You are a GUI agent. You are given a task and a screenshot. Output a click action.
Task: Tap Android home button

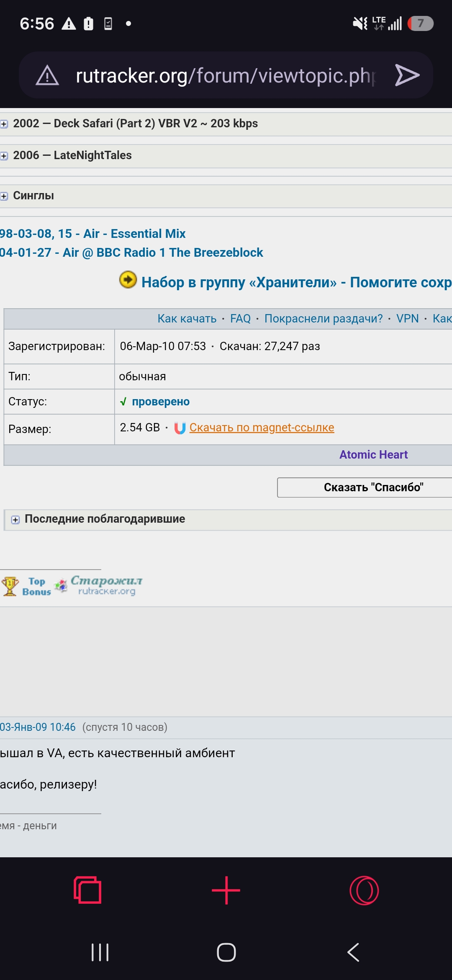coord(226,952)
